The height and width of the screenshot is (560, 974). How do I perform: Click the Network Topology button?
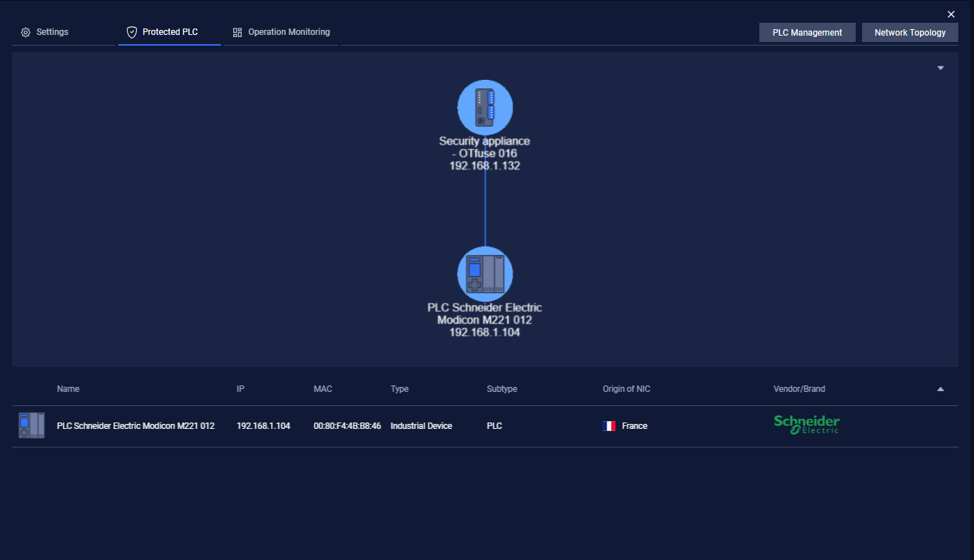tap(910, 33)
